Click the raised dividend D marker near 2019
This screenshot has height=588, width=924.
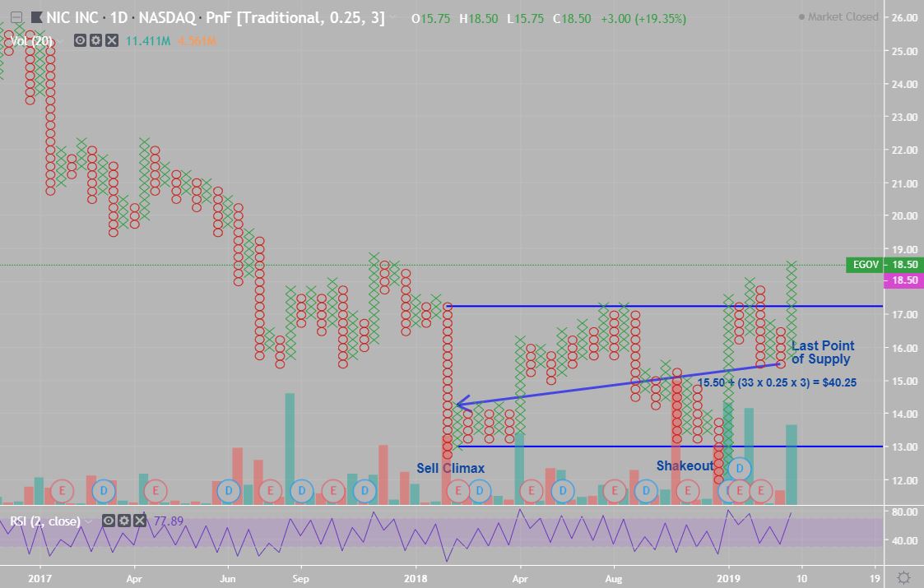(x=740, y=468)
